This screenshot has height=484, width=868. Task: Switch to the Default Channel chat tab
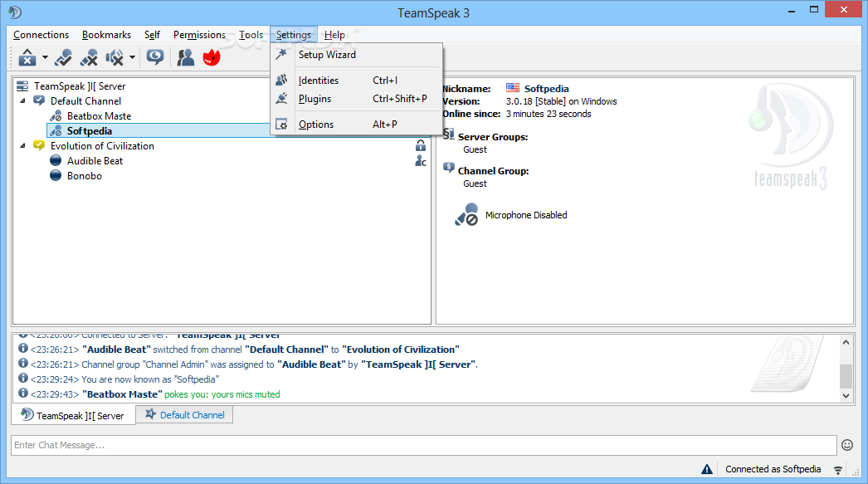coord(185,415)
